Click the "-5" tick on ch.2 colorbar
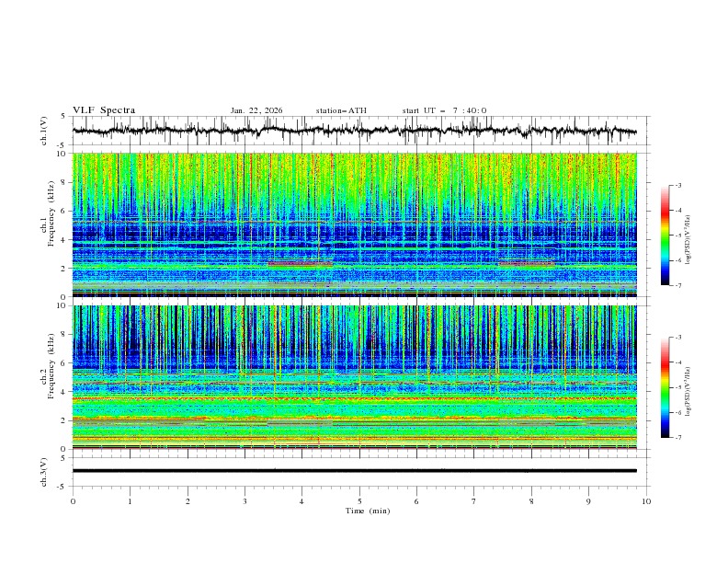728x563 pixels. pos(677,387)
